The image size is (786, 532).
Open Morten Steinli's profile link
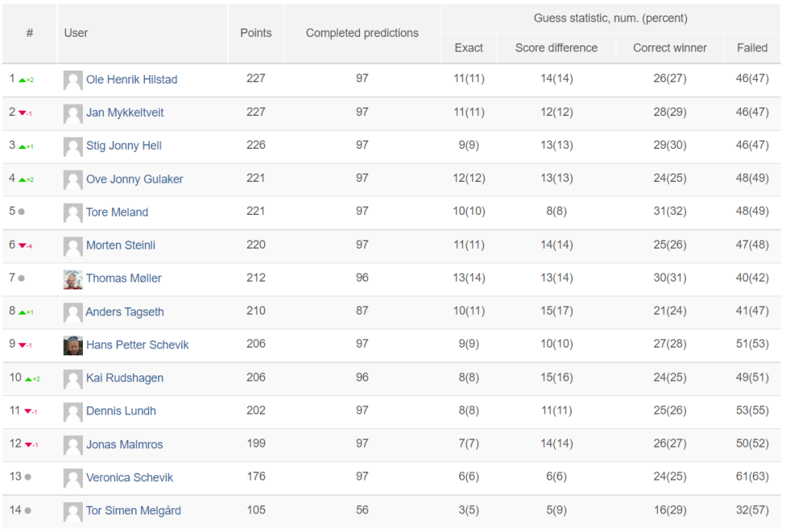[121, 245]
